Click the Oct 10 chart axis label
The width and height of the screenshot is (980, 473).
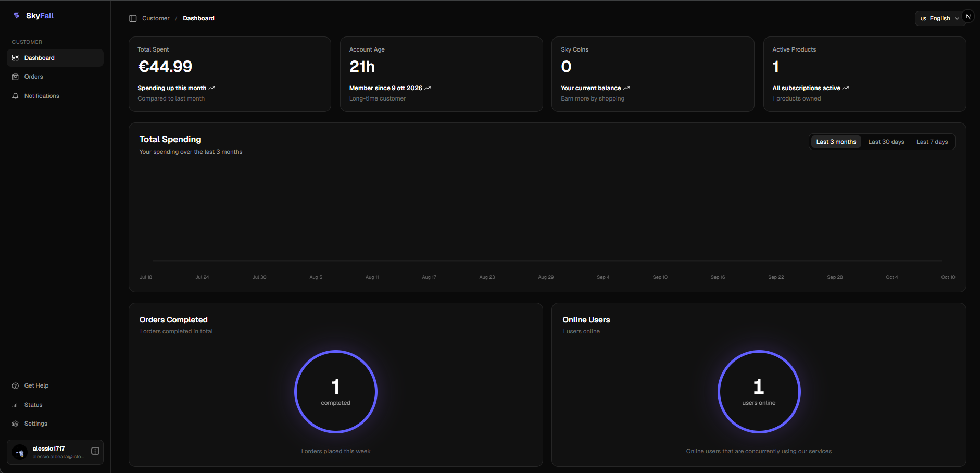[x=948, y=277]
